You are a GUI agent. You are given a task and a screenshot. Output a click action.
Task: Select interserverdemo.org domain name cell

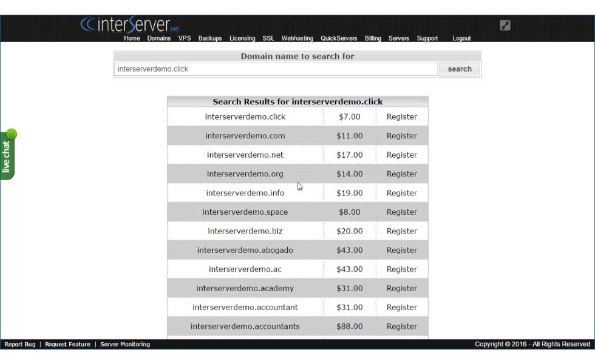245,174
